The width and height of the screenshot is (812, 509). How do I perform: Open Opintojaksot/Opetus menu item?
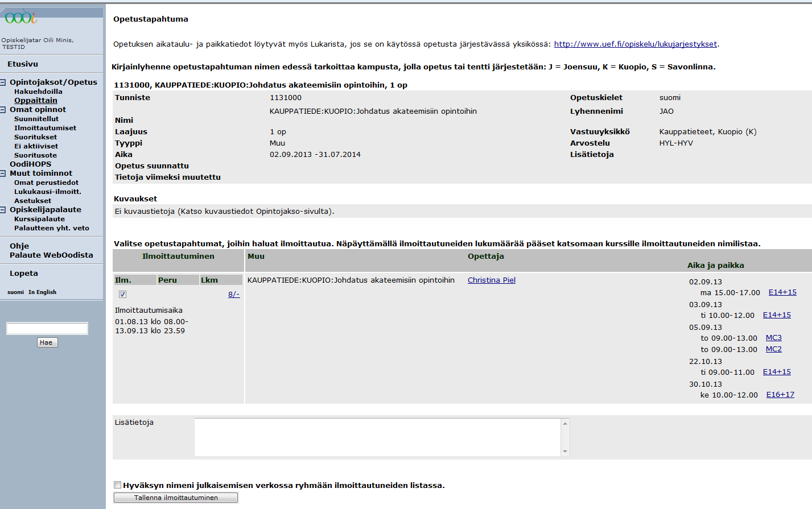click(53, 82)
